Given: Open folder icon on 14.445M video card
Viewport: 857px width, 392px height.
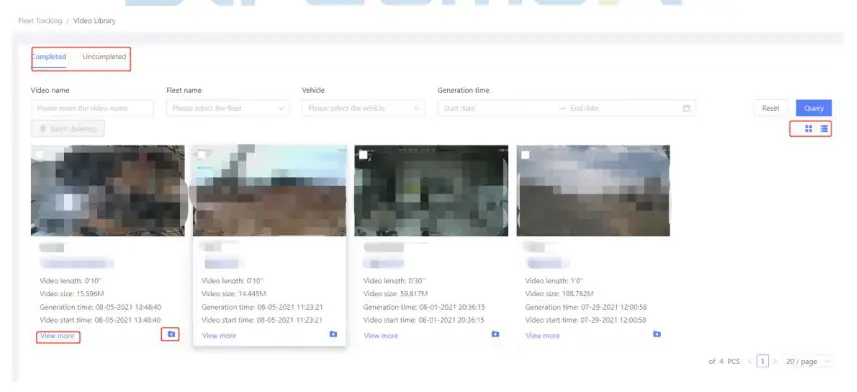Looking at the screenshot, I should (333, 334).
